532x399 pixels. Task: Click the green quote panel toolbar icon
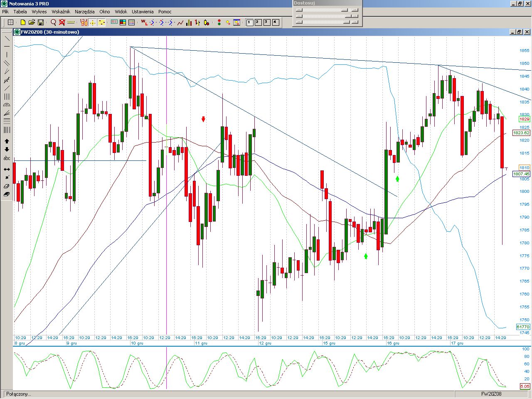114,22
